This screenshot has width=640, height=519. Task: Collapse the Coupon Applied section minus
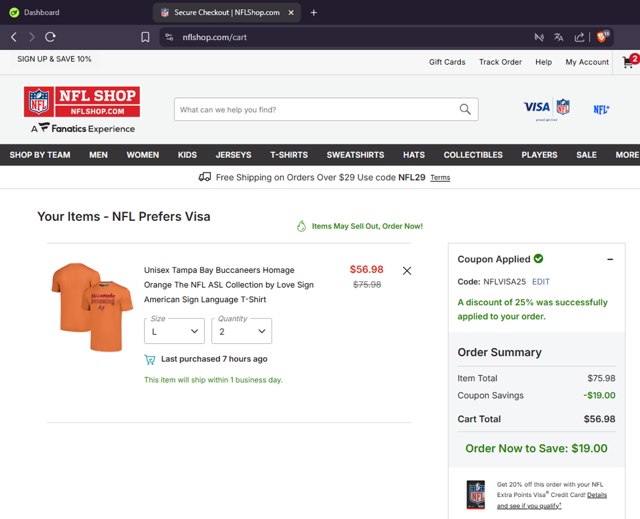610,259
